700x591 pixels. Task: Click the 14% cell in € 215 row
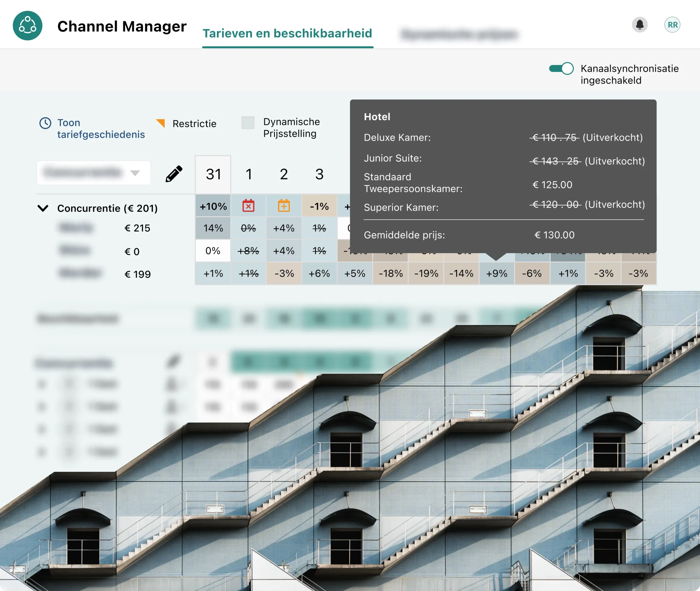point(213,228)
